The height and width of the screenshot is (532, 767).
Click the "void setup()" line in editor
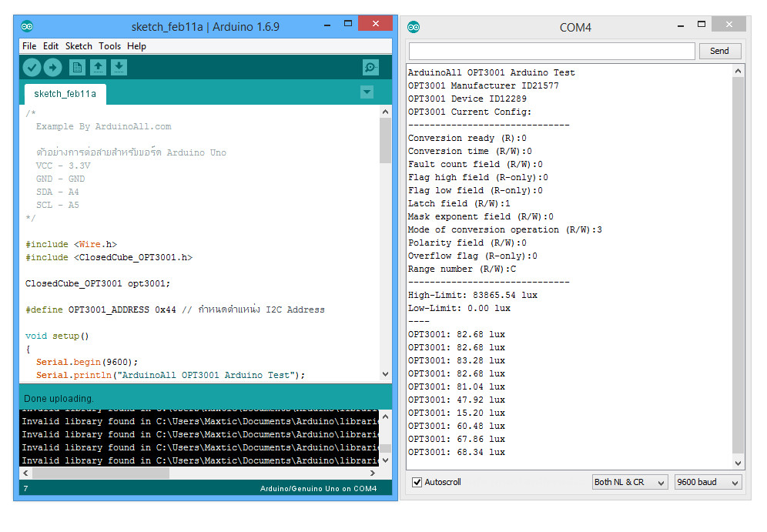click(57, 336)
